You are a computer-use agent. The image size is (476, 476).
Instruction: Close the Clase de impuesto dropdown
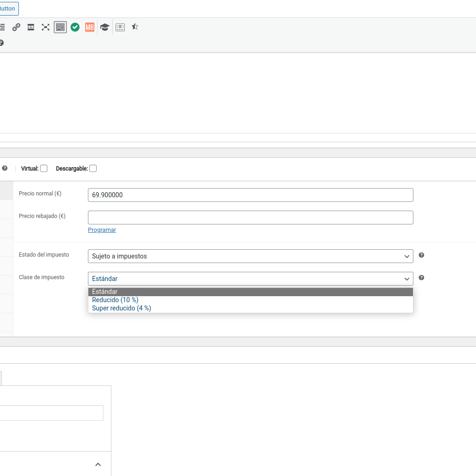pos(250,279)
